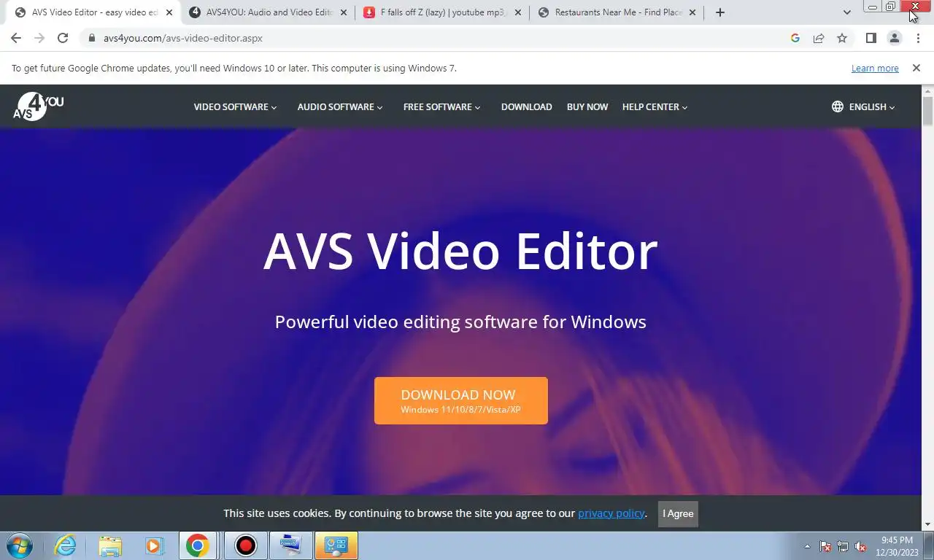The image size is (934, 560).
Task: Click the AVS4YOU logo
Action: click(x=39, y=106)
